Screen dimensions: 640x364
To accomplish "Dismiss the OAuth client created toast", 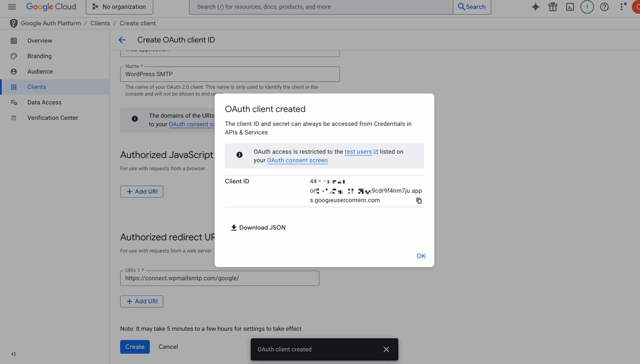I will point(386,350).
